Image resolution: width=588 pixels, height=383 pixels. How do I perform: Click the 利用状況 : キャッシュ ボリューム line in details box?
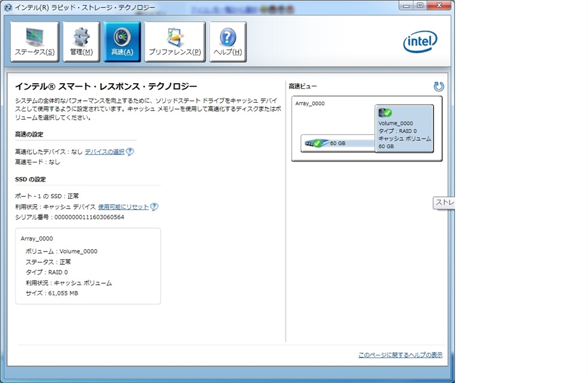pyautogui.click(x=69, y=283)
